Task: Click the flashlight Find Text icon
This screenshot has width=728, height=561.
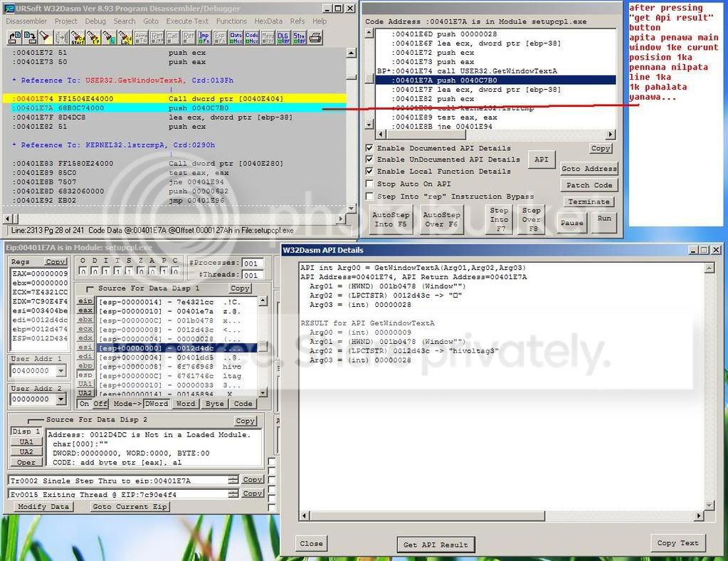Action: click(x=45, y=37)
